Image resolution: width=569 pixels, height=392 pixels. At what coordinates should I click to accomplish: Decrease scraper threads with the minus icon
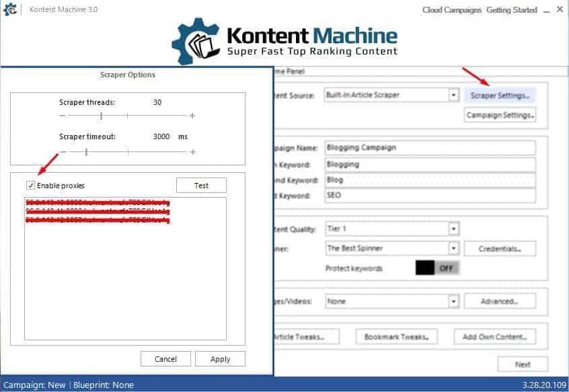point(63,116)
